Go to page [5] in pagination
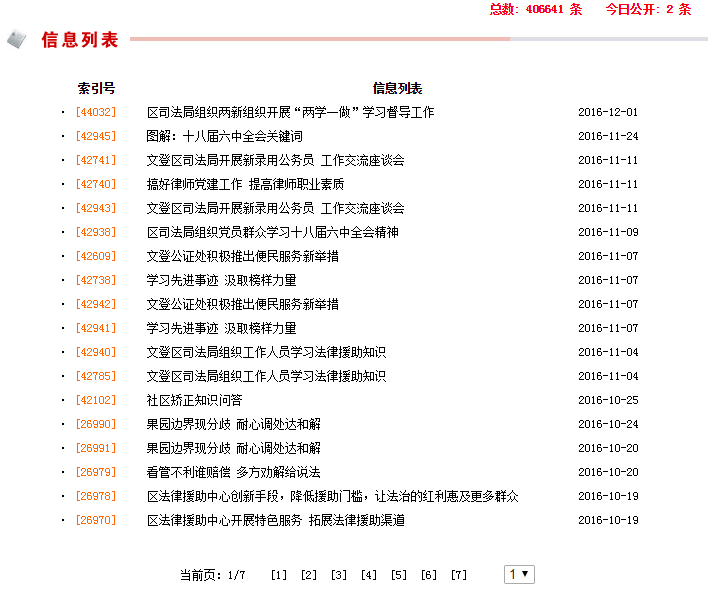Image resolution: width=708 pixels, height=589 pixels. (399, 575)
